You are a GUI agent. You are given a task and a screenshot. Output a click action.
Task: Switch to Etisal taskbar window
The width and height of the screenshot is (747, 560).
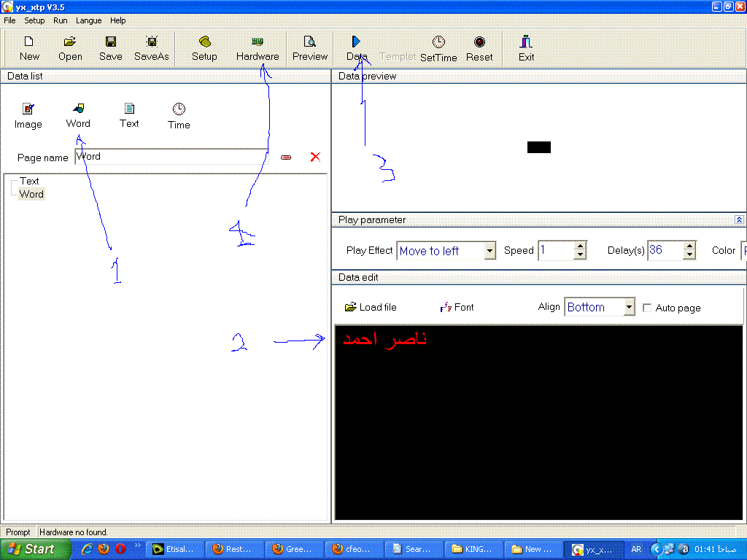(x=174, y=549)
